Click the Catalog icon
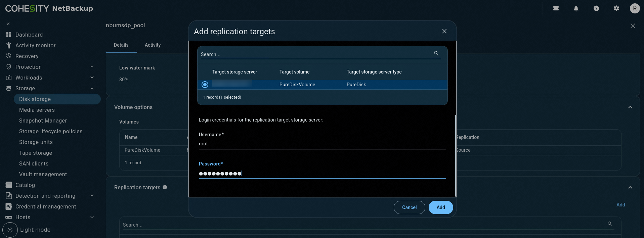Viewport: 644px width, 238px height. [9, 185]
